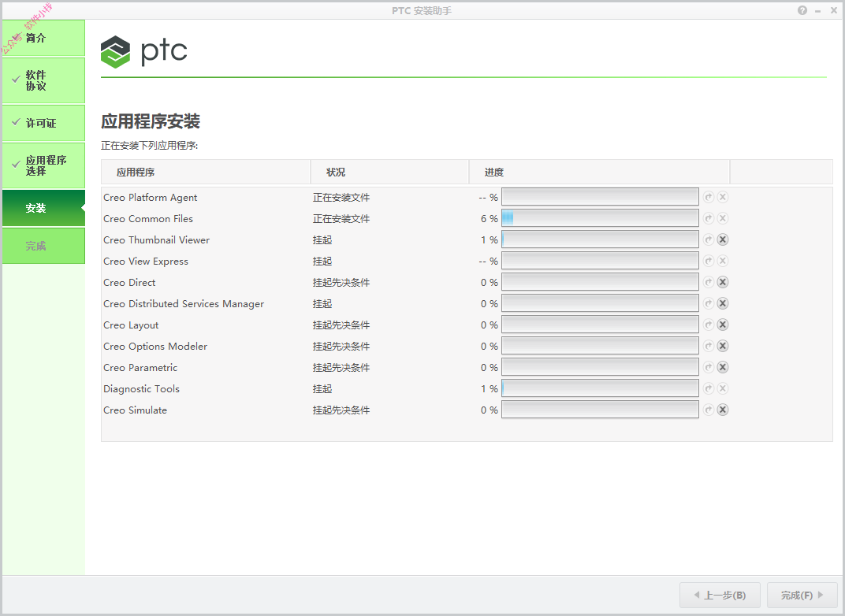Viewport: 845px width, 616px height.
Task: Select the Creo Common Files row name
Action: point(148,219)
